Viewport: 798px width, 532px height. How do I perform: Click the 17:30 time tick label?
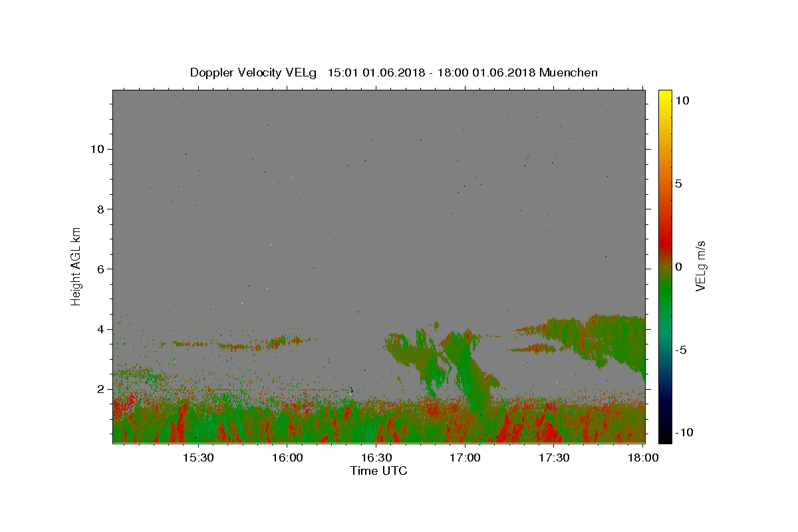554,458
